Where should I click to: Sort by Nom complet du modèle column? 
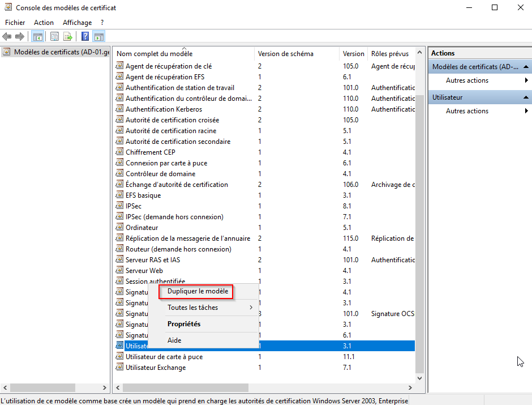[x=155, y=54]
